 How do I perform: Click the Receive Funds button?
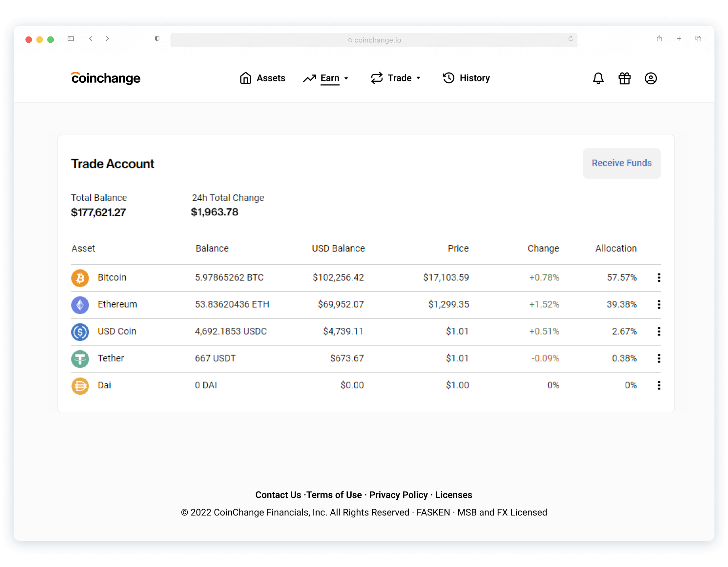621,163
